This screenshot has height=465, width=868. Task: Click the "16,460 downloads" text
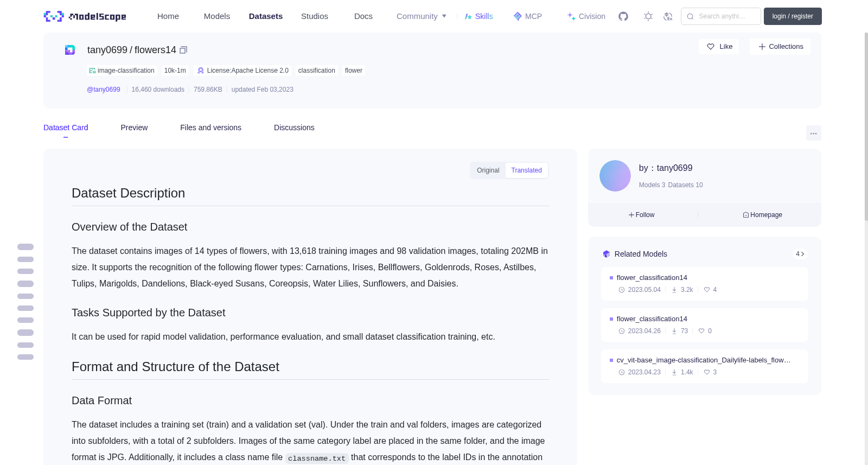(x=158, y=90)
